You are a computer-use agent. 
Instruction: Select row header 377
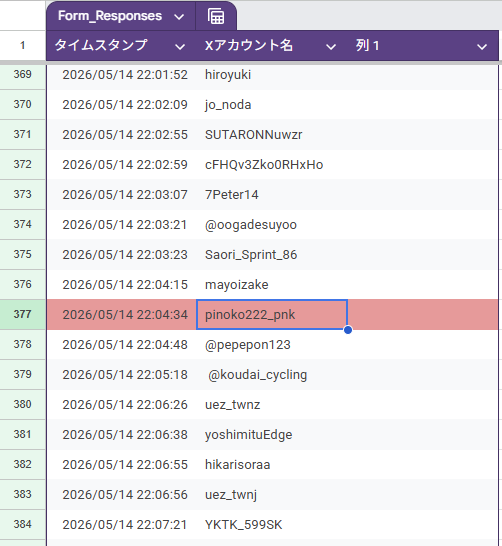[23, 314]
